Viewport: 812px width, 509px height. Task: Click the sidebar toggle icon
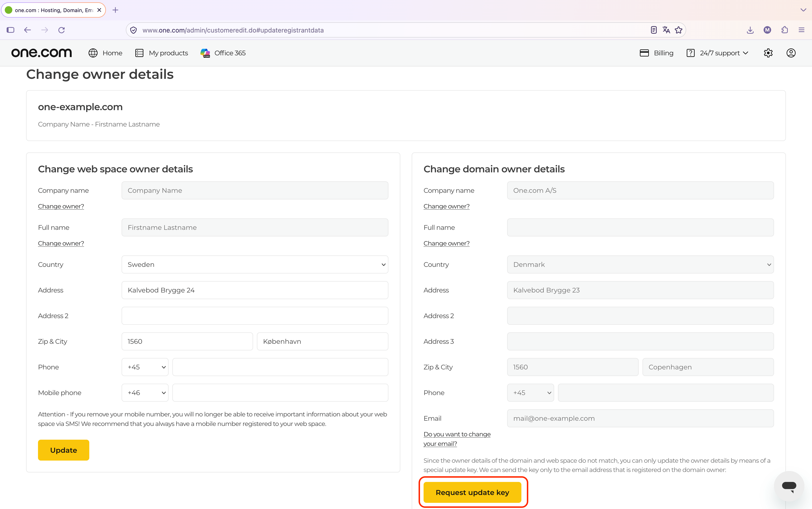click(10, 30)
